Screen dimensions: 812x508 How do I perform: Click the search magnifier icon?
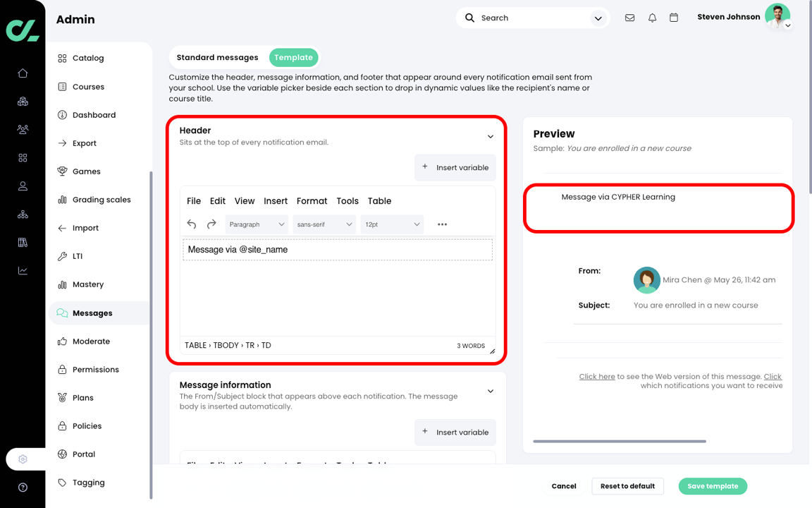click(469, 18)
